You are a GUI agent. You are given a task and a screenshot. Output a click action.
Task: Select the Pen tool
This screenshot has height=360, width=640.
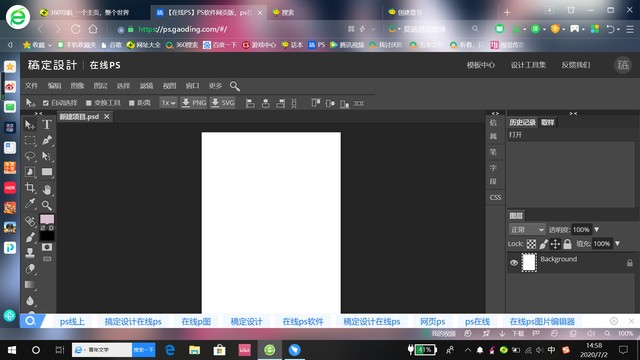click(47, 140)
